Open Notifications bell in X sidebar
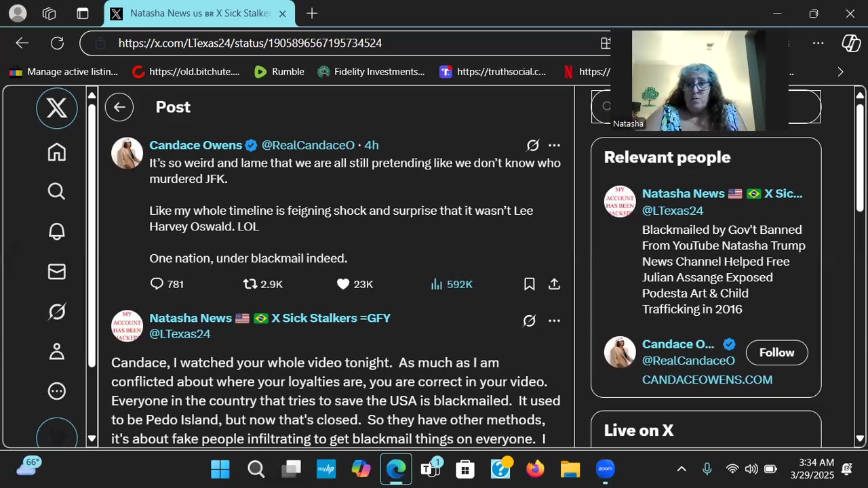Screen dimensions: 868x488 [x=57, y=232]
